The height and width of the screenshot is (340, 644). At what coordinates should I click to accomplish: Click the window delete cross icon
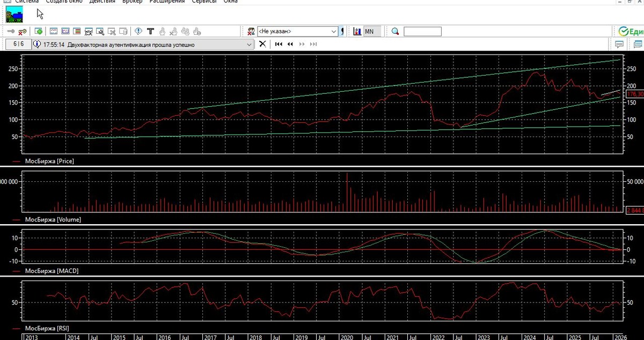112,32
